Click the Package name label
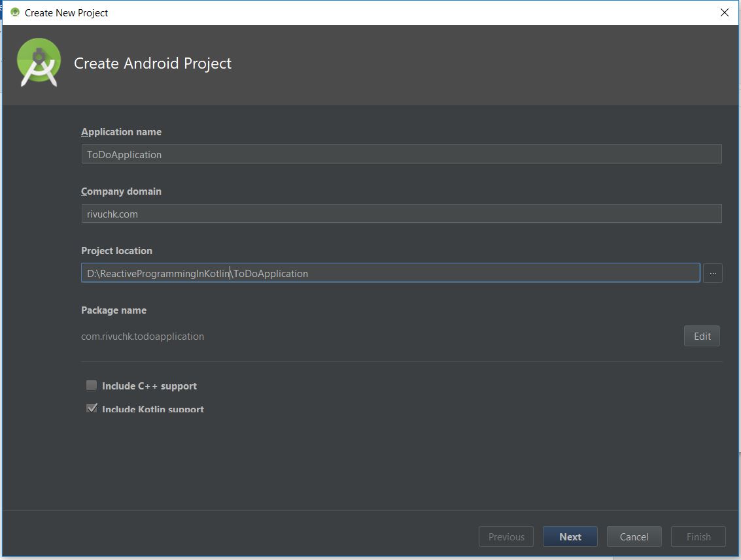741x560 pixels. [114, 310]
